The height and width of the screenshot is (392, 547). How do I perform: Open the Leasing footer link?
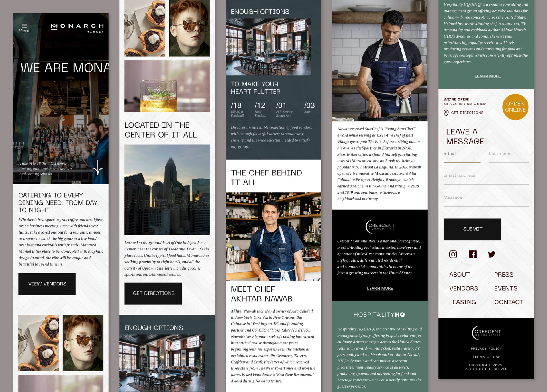pos(462,302)
